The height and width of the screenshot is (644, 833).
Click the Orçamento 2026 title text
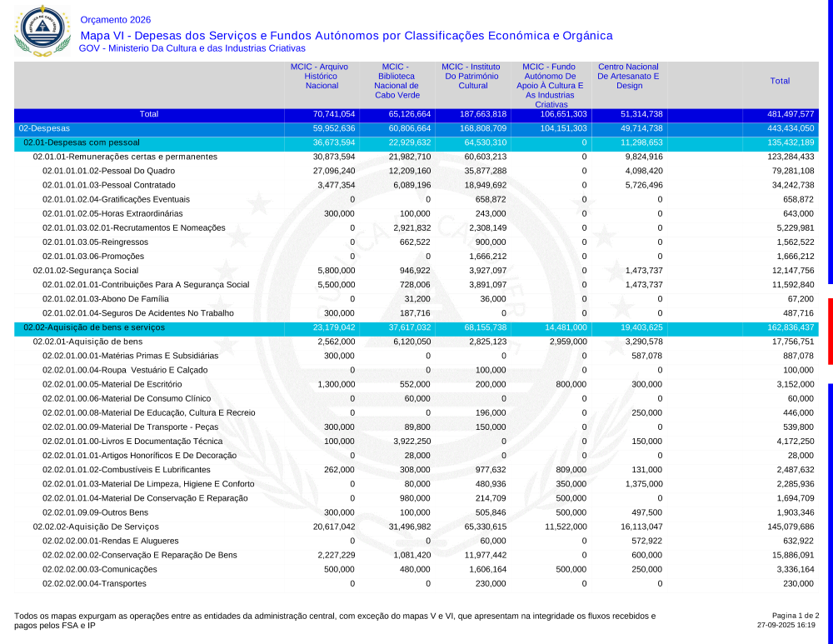click(x=116, y=20)
